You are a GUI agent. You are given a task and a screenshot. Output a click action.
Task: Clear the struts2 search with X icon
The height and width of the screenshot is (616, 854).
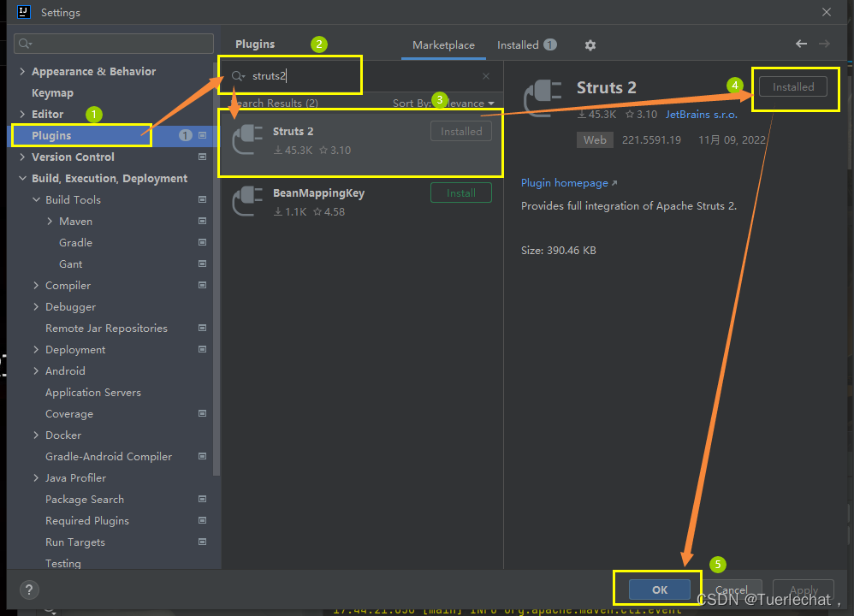pos(486,76)
